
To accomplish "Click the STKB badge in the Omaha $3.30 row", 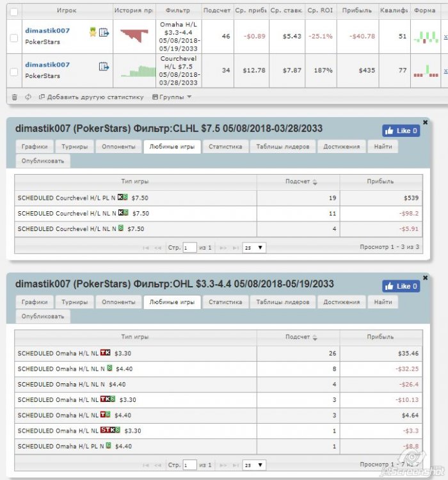I will tap(110, 430).
